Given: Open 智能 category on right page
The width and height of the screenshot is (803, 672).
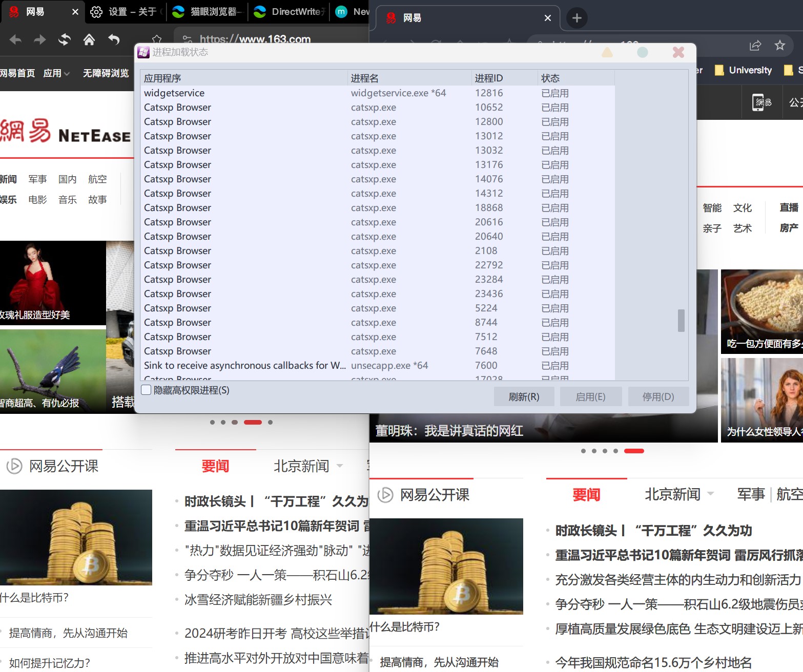Looking at the screenshot, I should point(712,207).
